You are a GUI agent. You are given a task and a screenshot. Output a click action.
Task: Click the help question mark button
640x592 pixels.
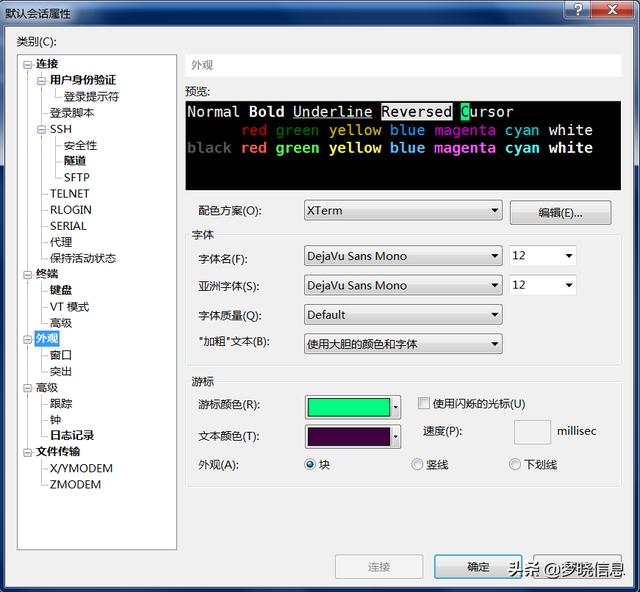click(577, 9)
